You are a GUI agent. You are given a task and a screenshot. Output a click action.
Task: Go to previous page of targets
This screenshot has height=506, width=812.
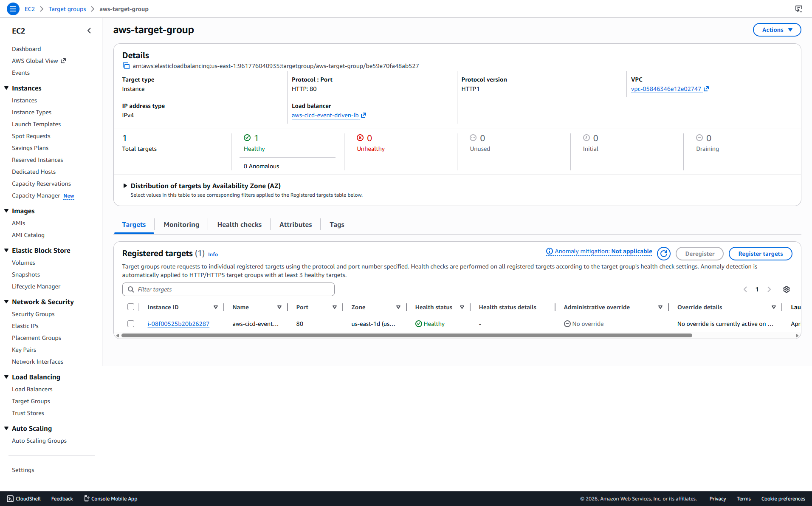(x=745, y=289)
